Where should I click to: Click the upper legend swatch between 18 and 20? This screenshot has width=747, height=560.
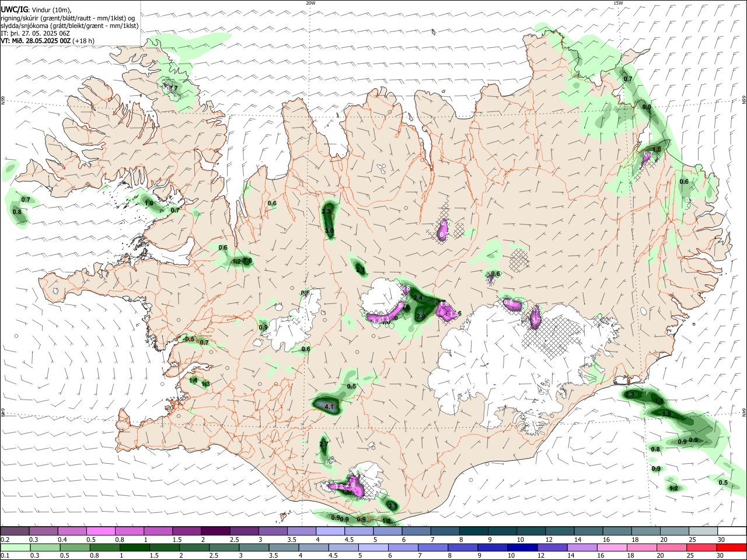click(644, 531)
